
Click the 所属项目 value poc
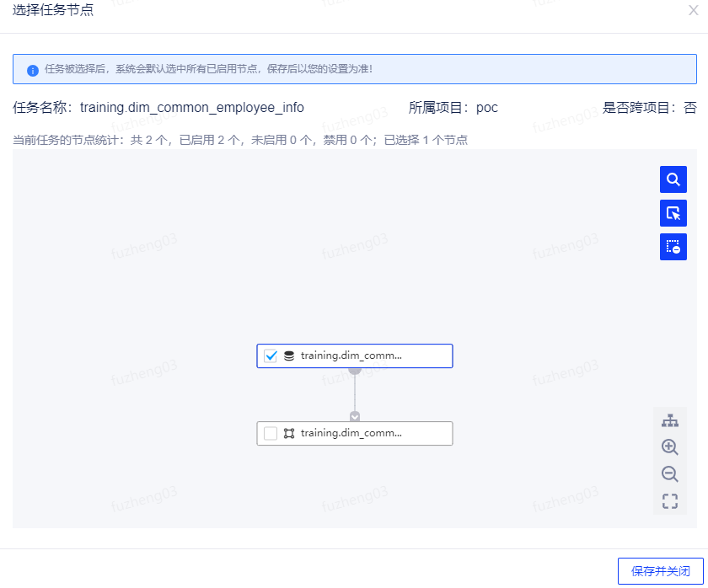pyautogui.click(x=487, y=108)
